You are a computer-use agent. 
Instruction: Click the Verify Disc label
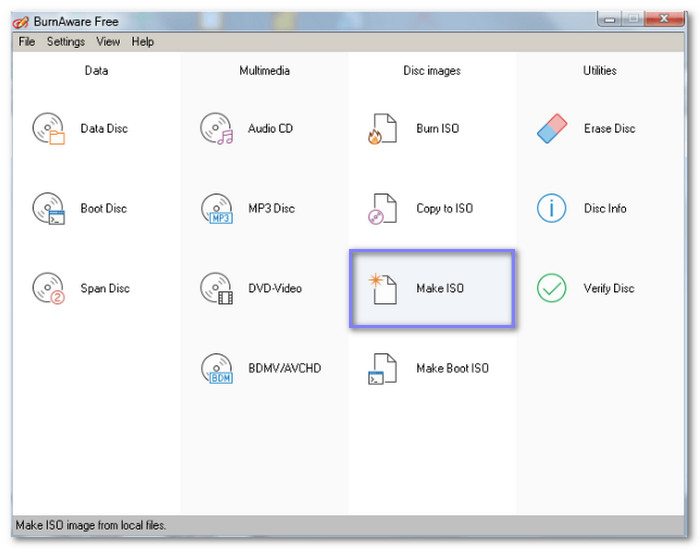click(609, 289)
